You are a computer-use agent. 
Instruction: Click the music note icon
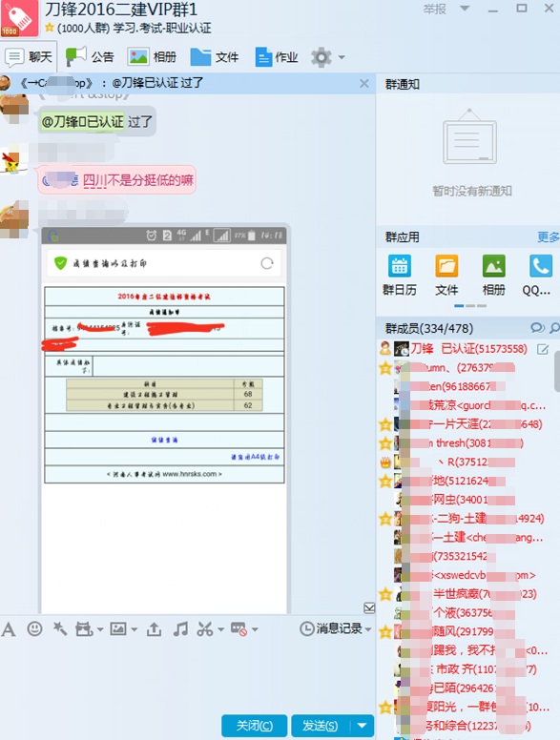(180, 628)
